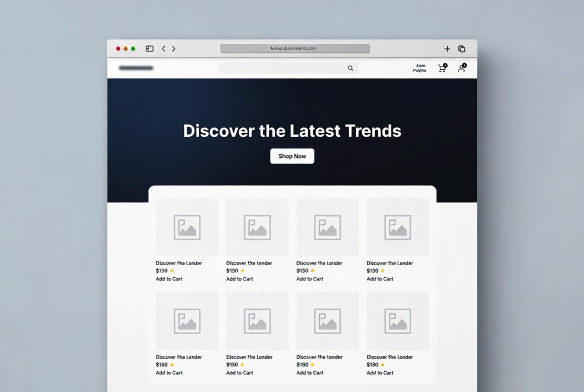Viewport: 584px width, 392px height.
Task: Click the yellow rating icon of second top-row product
Action: 242,271
